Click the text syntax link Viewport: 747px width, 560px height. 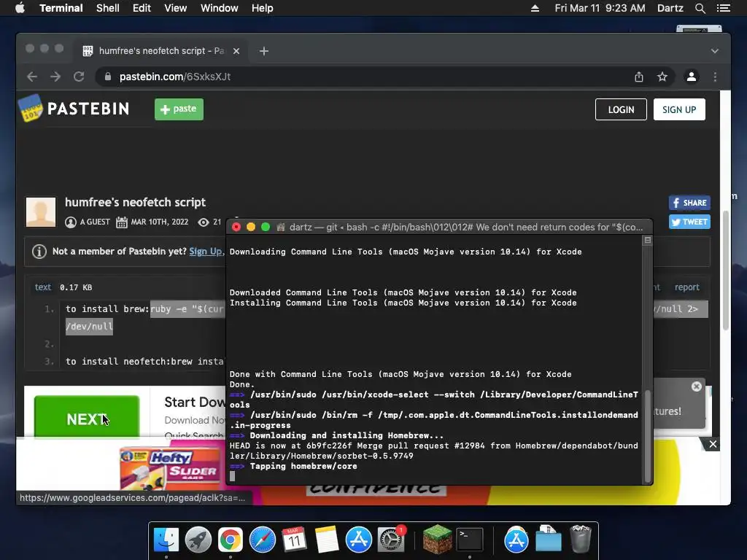click(x=43, y=287)
